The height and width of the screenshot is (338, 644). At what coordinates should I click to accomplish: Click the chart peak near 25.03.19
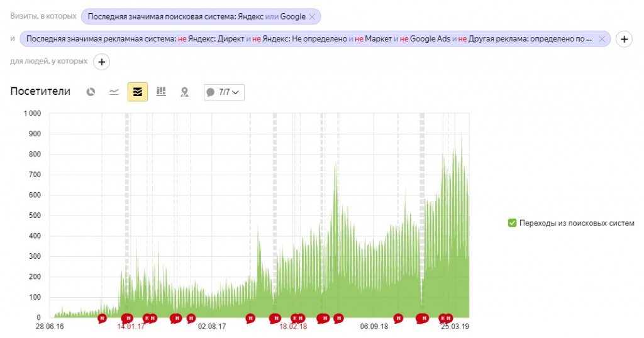point(461,133)
